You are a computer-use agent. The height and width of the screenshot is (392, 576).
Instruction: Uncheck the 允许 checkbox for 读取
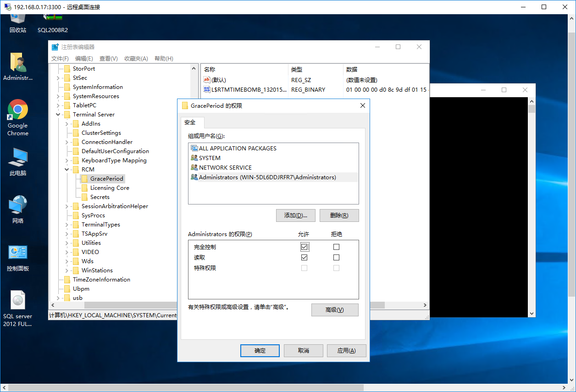(304, 257)
